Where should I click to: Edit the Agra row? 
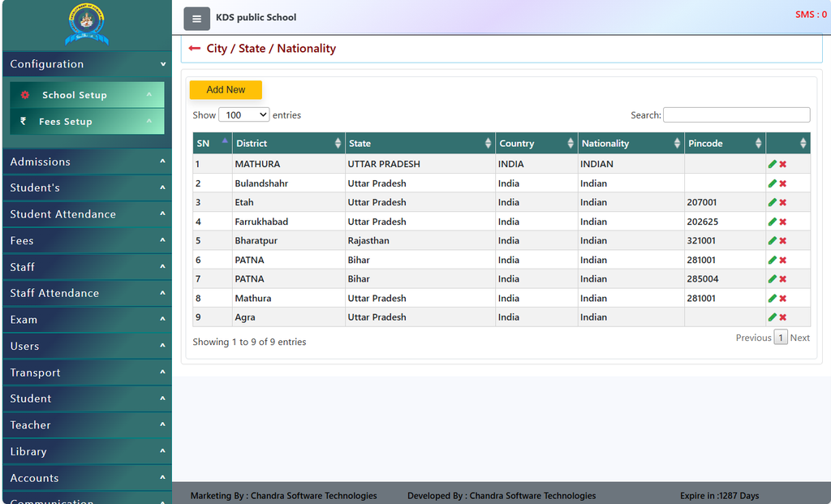click(x=773, y=317)
